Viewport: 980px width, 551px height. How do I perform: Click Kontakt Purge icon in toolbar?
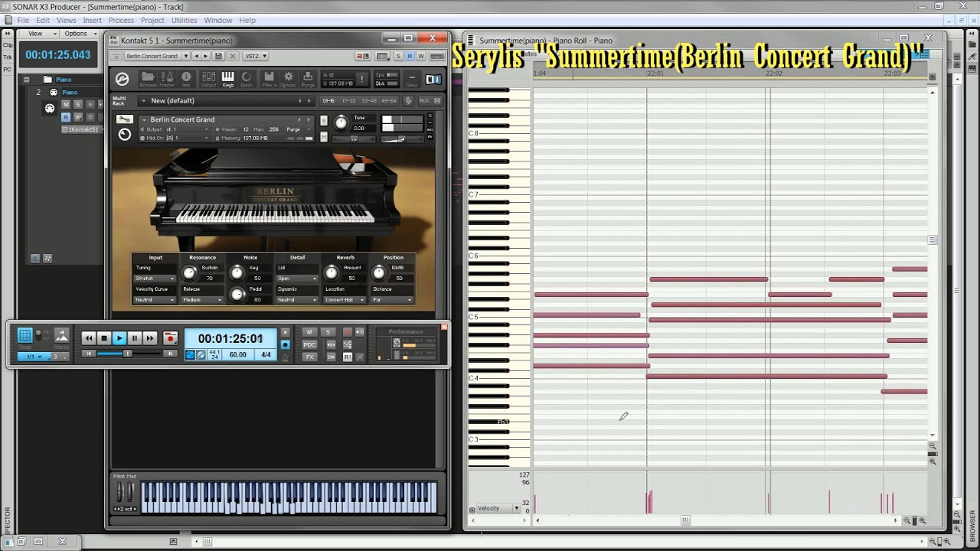coord(308,78)
